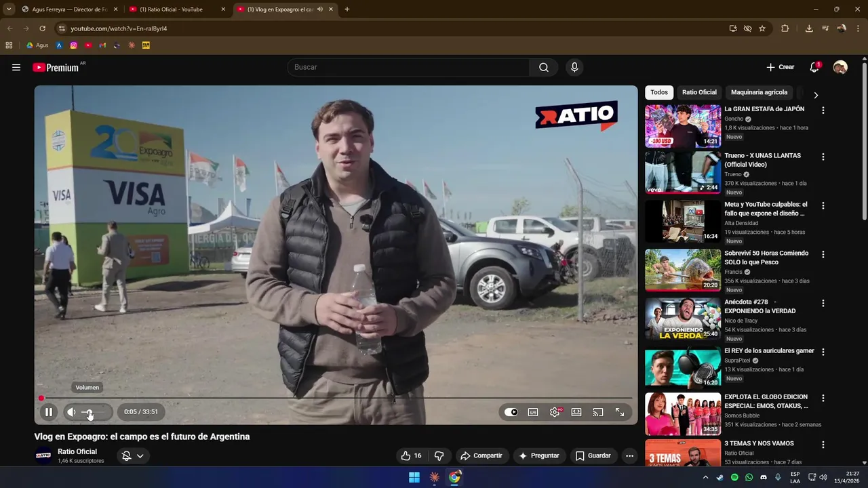Pause the video playback

coord(49,411)
